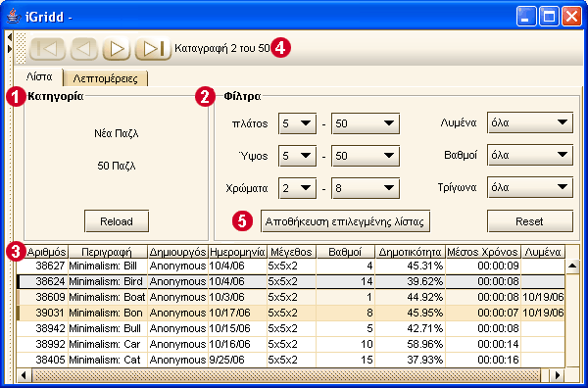Open the Τρίγωνα filter dropdown
This screenshot has width=588, height=388.
point(530,187)
